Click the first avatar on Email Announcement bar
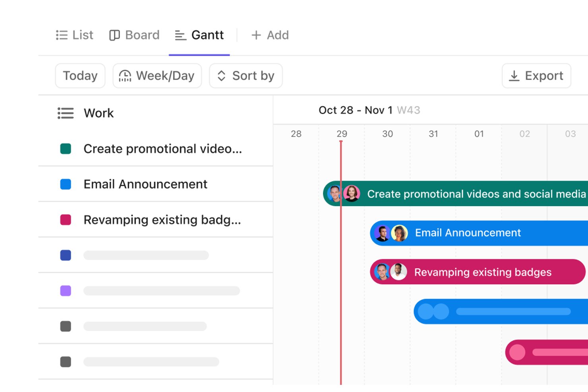This screenshot has height=392, width=588. (383, 233)
